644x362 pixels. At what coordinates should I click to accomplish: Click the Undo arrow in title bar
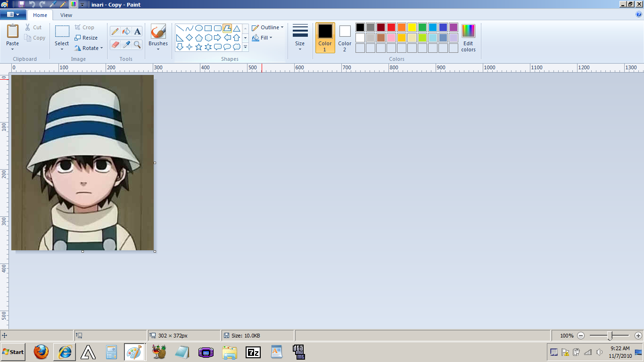tap(32, 4)
